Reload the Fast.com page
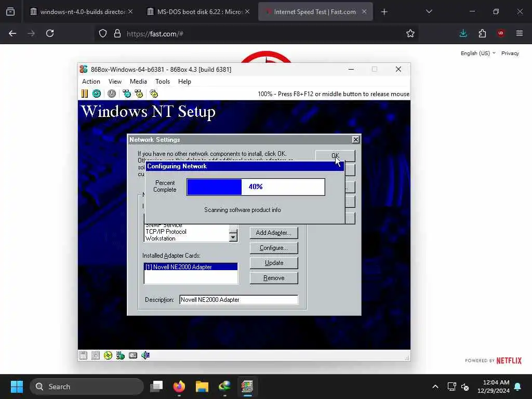 (x=50, y=33)
